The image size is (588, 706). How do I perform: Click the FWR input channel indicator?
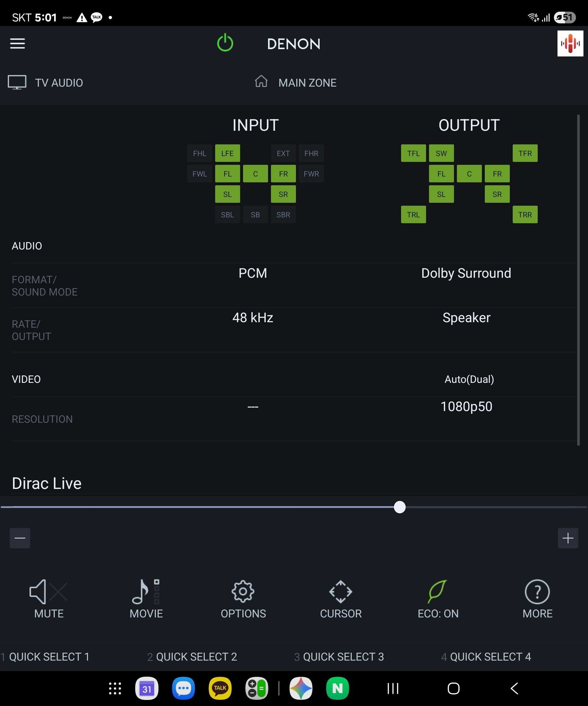311,174
